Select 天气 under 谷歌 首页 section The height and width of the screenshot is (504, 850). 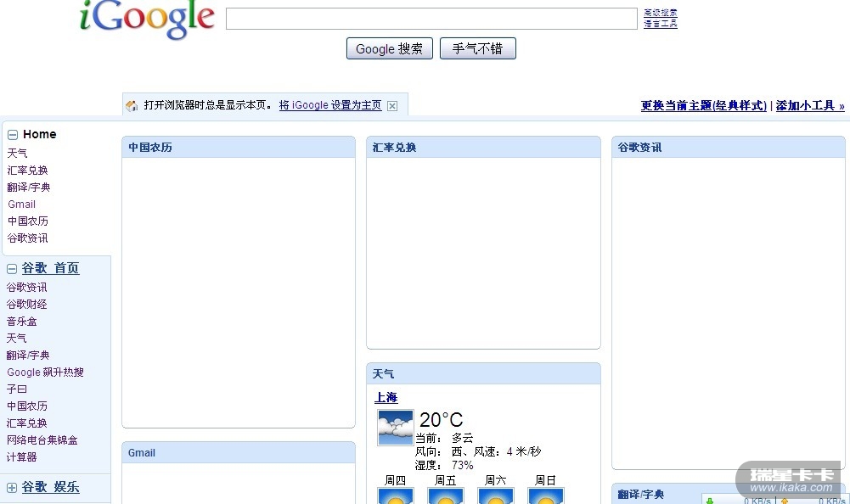[x=16, y=339]
